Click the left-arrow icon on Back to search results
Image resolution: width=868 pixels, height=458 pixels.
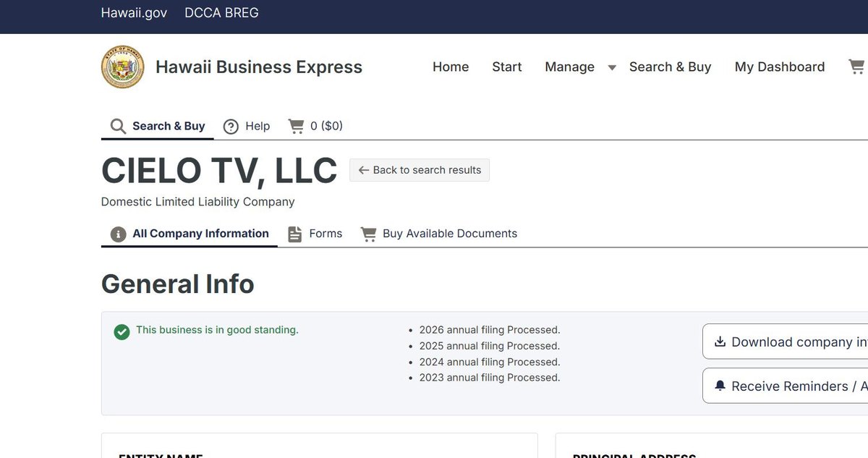364,170
